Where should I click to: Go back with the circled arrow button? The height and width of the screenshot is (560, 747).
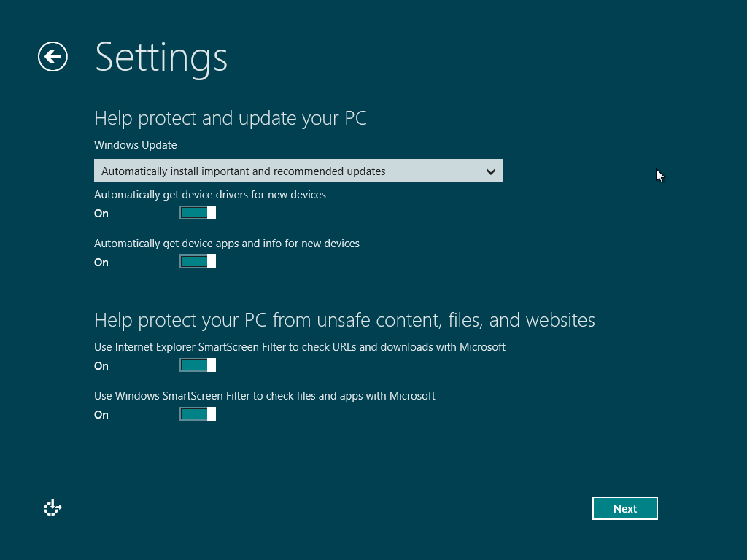(x=53, y=57)
